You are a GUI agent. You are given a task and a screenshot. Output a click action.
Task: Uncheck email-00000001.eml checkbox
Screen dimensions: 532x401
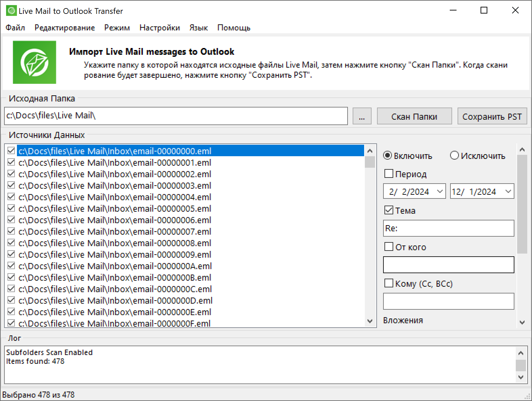11,162
